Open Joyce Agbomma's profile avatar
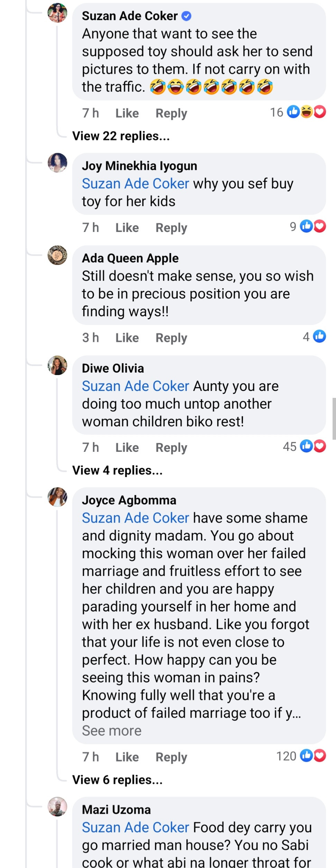Viewport: 336px width, 868px height. click(x=57, y=497)
